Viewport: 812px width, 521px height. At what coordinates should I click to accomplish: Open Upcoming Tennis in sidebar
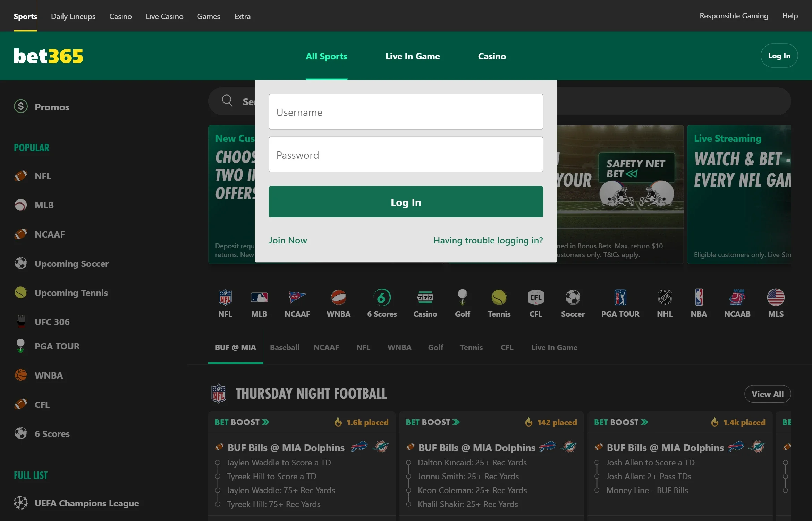[x=61, y=293]
